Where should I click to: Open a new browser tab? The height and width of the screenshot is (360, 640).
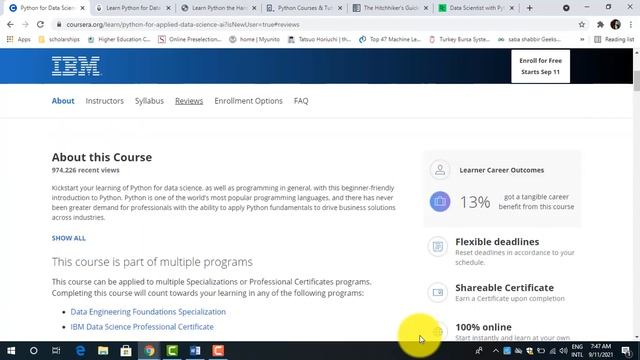click(x=529, y=8)
